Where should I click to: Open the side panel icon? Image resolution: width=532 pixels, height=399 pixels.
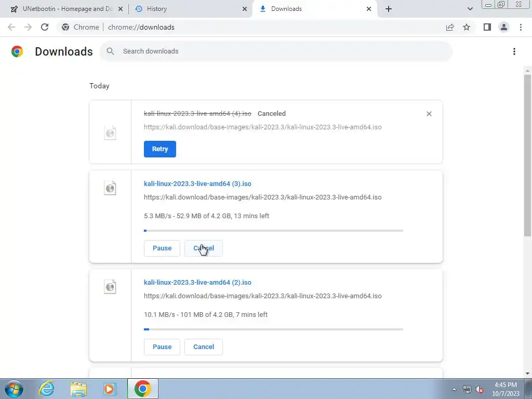click(x=487, y=27)
